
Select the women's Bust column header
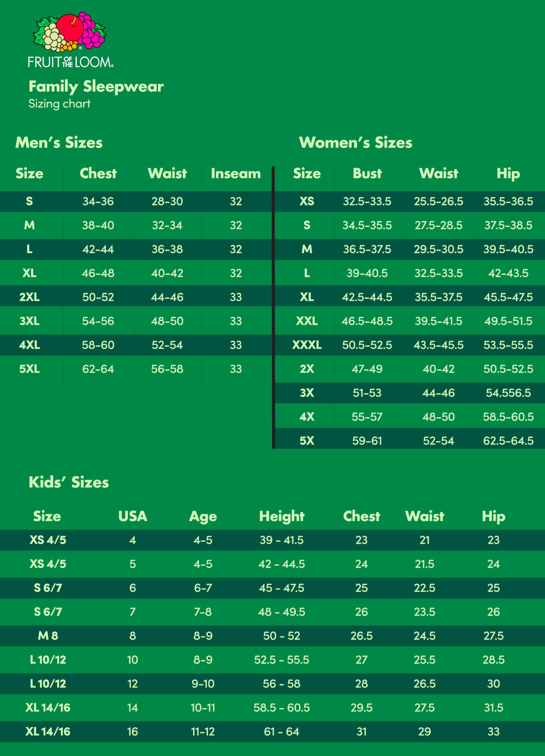pyautogui.click(x=367, y=174)
